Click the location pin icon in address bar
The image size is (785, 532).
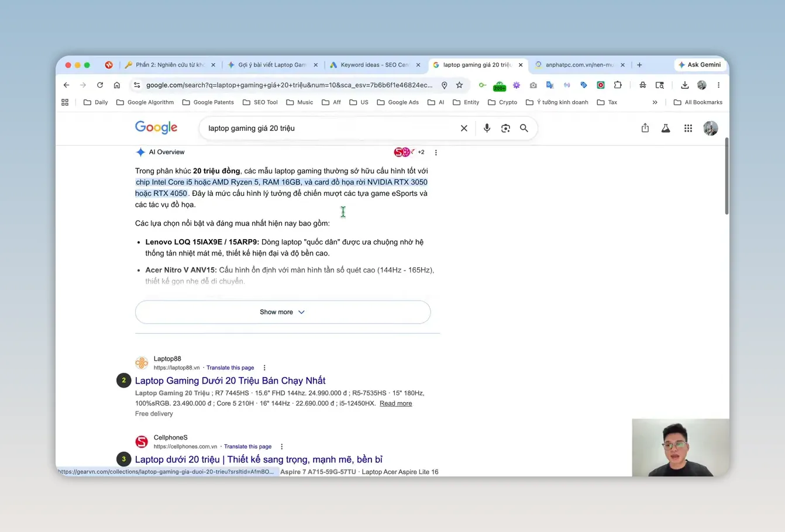point(445,85)
